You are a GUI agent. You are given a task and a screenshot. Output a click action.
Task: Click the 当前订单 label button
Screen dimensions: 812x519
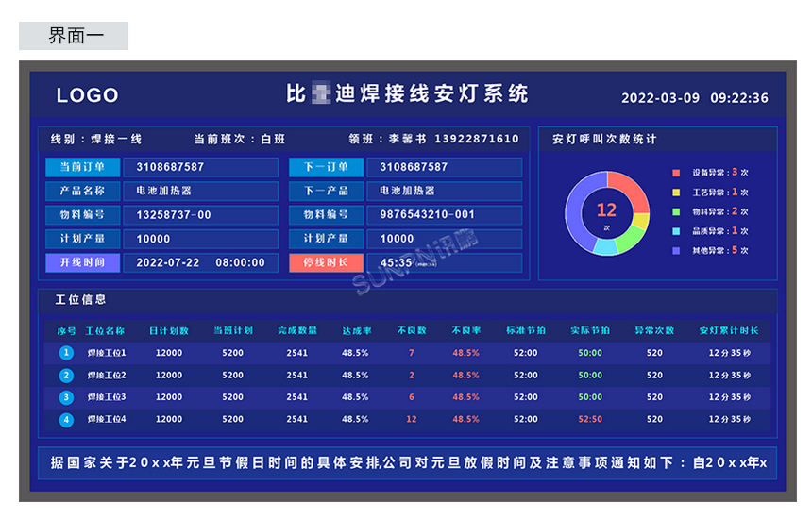pos(83,167)
